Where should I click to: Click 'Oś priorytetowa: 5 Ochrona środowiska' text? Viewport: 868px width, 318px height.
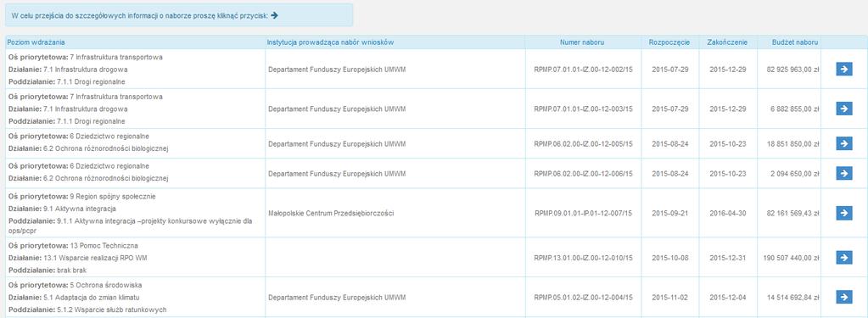coord(76,285)
